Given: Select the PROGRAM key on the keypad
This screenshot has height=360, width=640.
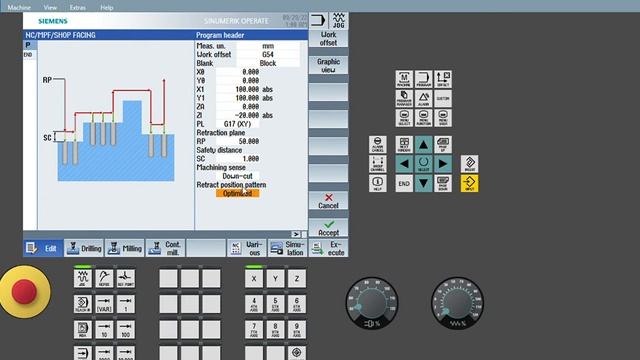Looking at the screenshot, I should coord(423,79).
